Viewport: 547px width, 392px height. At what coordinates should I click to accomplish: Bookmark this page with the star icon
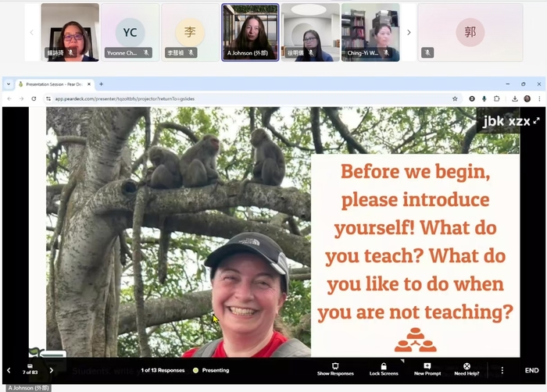point(455,98)
